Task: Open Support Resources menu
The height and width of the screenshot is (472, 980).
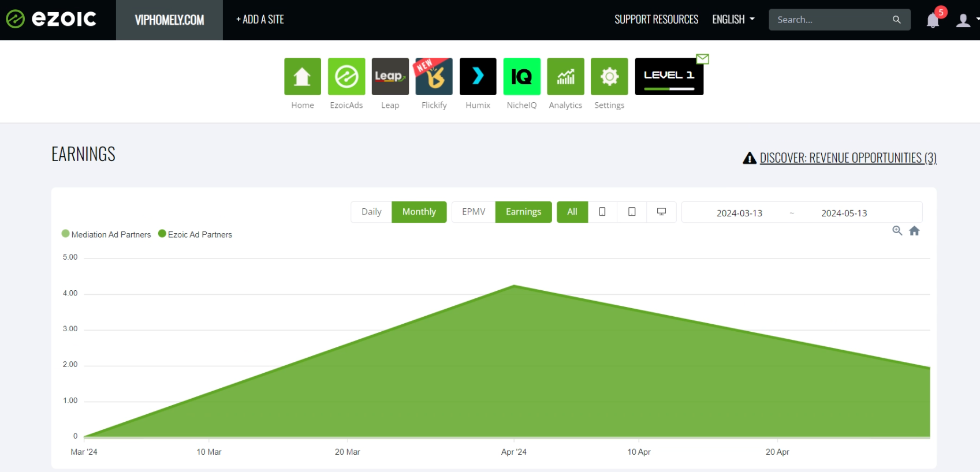Action: pos(657,20)
